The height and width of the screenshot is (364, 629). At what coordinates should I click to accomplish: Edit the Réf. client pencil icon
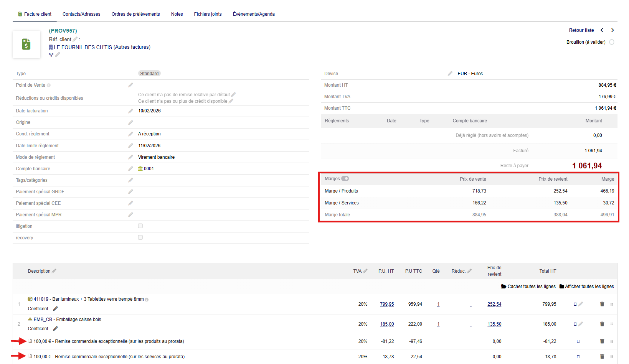tap(75, 39)
